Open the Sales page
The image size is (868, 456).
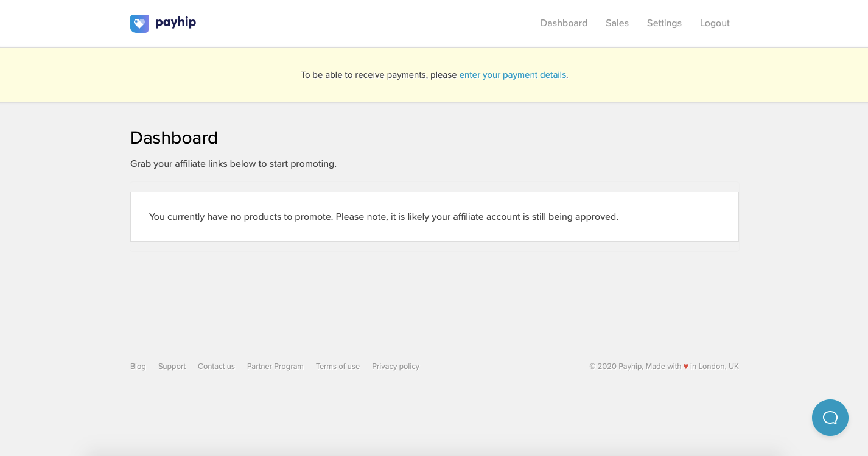(617, 23)
